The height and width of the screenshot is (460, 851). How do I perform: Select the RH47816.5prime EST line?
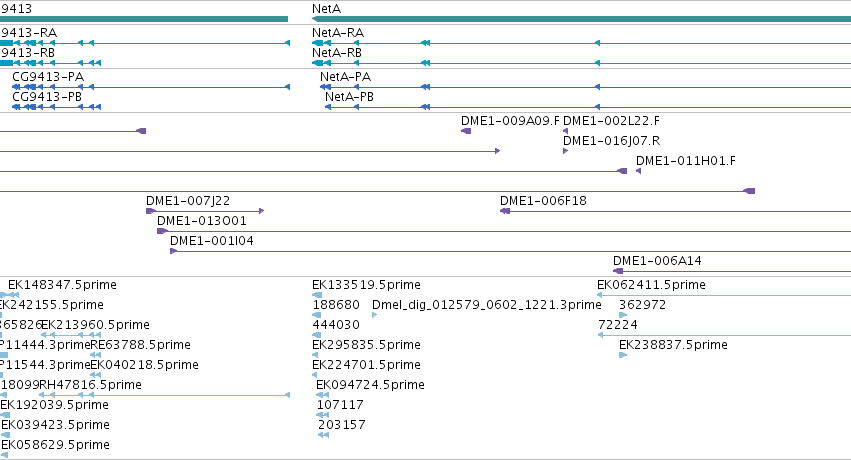(164, 395)
